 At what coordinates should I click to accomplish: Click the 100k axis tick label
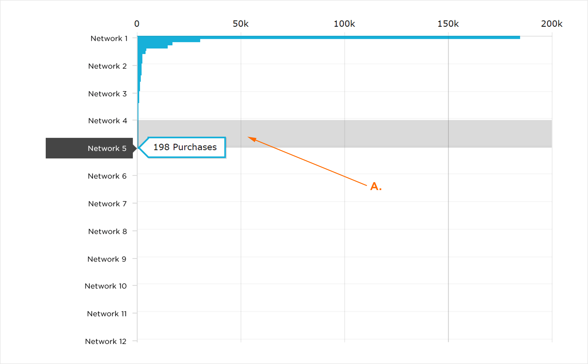click(344, 24)
